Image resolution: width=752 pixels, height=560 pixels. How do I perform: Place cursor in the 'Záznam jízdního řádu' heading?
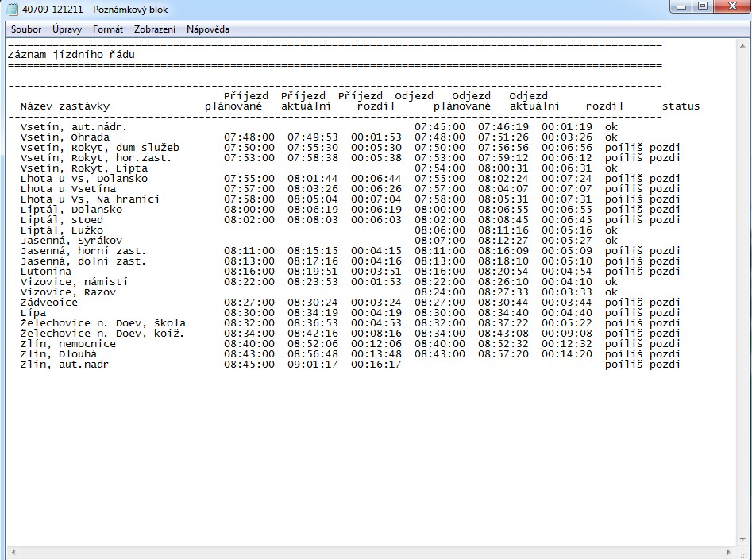tap(71, 55)
